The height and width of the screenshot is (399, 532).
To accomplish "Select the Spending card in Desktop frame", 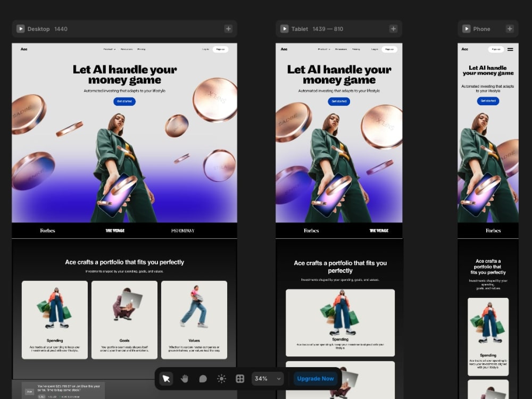I will tap(55, 320).
